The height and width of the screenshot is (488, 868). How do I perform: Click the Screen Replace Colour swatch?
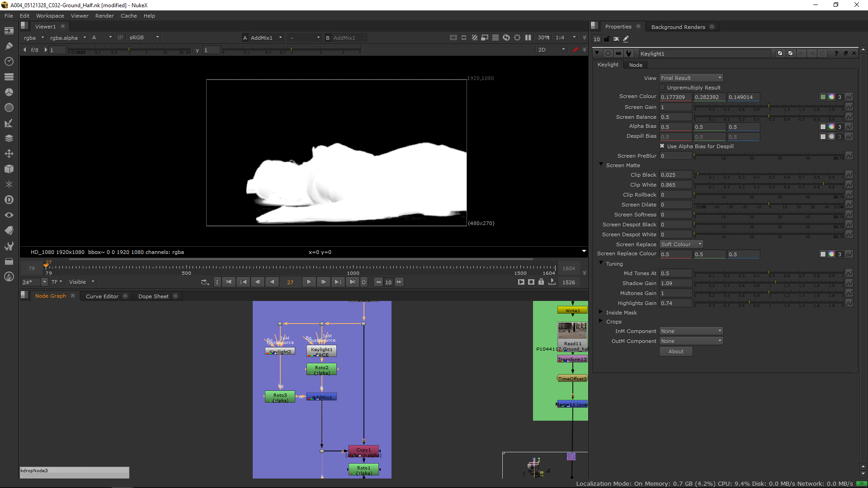(823, 254)
